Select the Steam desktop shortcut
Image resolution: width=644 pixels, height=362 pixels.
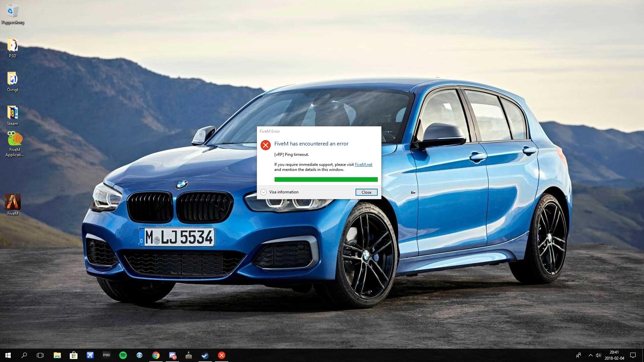coord(12,113)
